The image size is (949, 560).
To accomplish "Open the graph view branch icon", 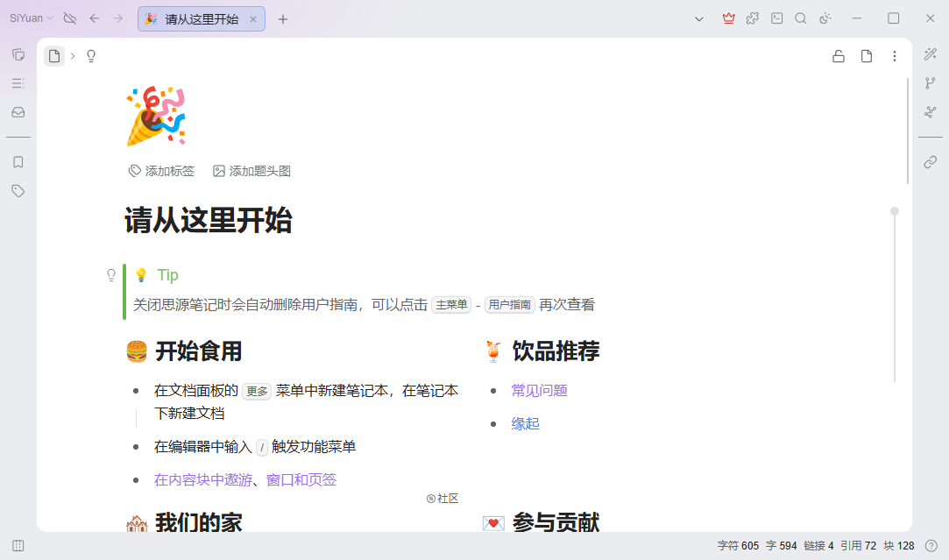I will coord(931,83).
